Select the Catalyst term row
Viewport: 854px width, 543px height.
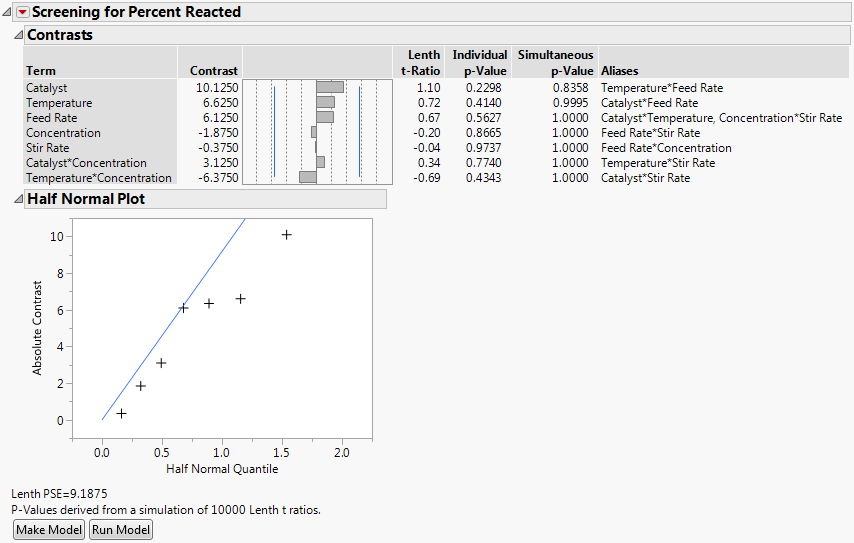pos(47,88)
